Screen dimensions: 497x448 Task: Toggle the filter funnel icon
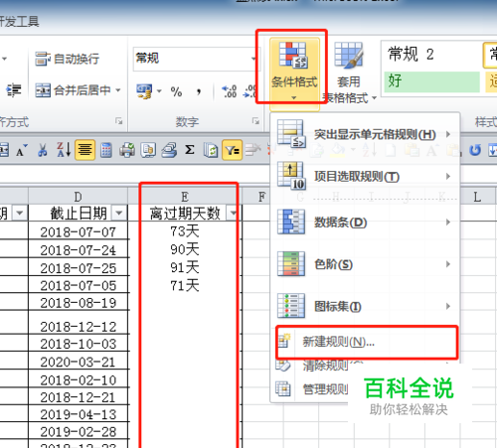232,150
